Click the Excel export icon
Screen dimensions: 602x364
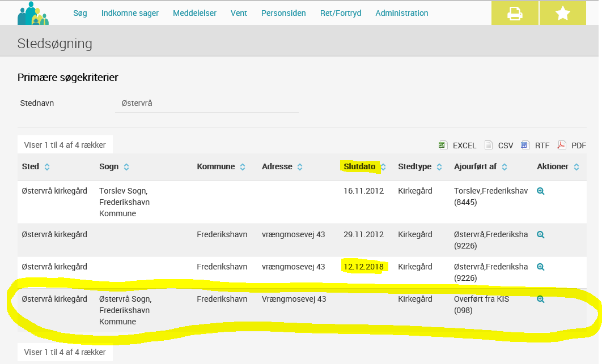tap(443, 145)
